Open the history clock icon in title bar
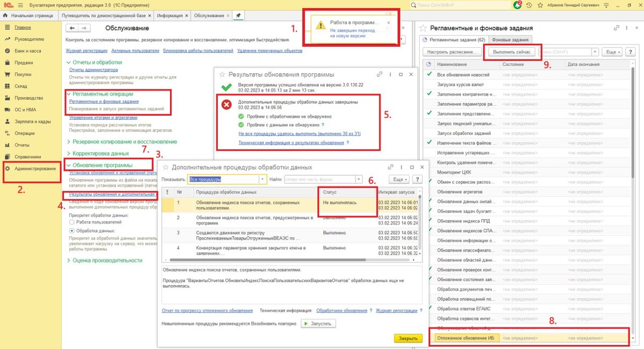 (x=530, y=5)
